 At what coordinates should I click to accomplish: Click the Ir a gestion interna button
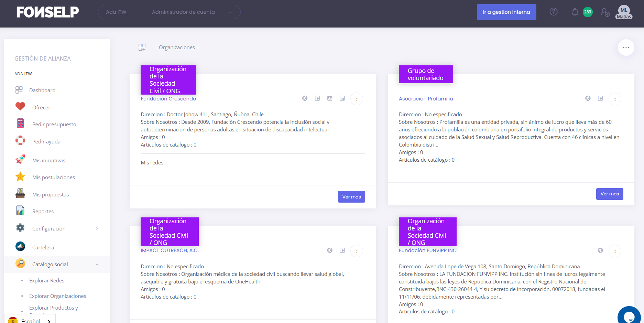pyautogui.click(x=506, y=12)
